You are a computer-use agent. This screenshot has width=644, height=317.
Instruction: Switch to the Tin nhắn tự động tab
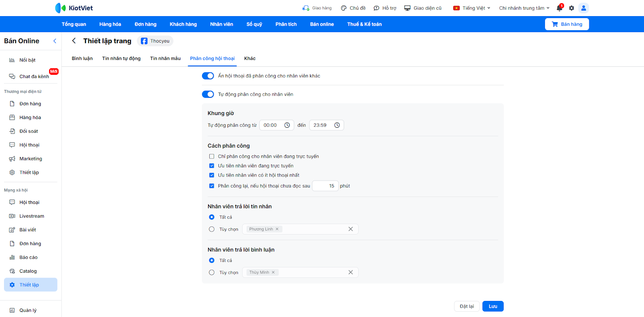tap(122, 58)
